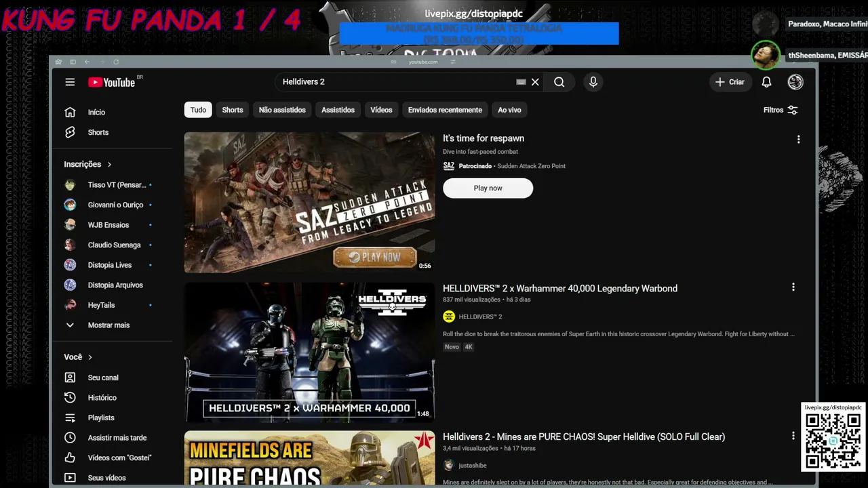
Task: Open the Filtros search filters
Action: coord(781,110)
